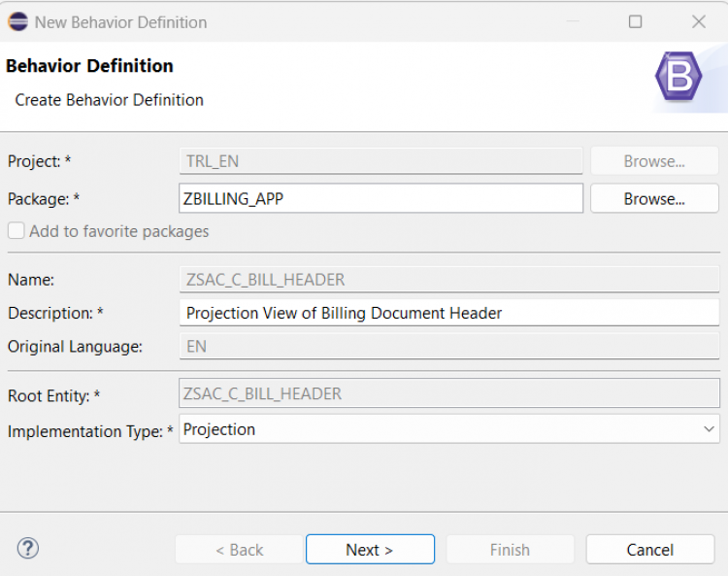This screenshot has width=728, height=576.
Task: Click the Original Language field showing EN
Action: pyautogui.click(x=448, y=346)
